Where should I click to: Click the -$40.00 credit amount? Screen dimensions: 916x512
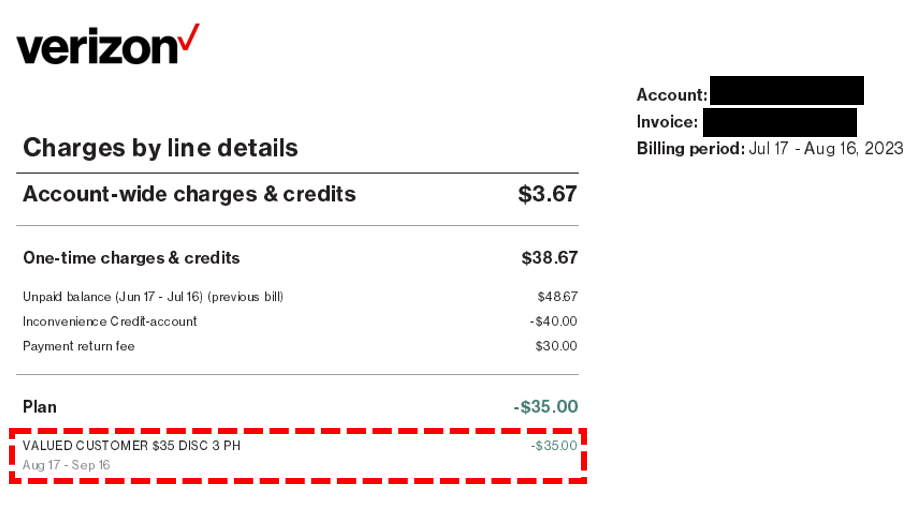pos(553,321)
